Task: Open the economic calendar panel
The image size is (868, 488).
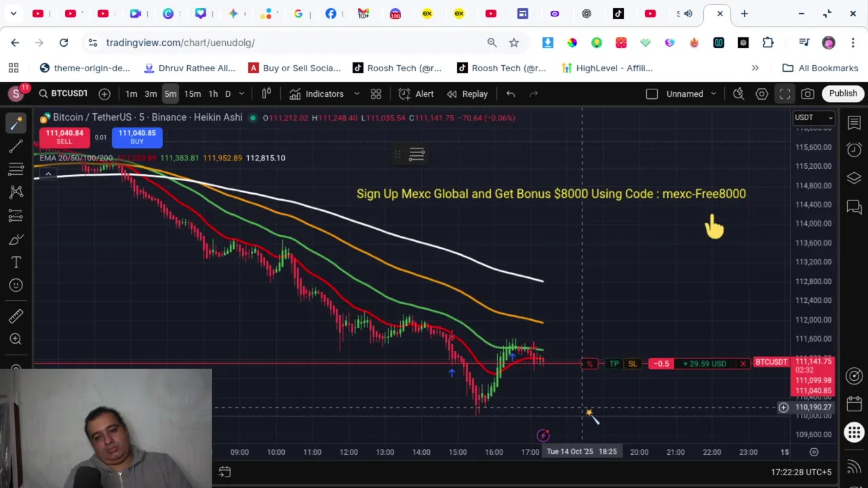Action: [854, 404]
